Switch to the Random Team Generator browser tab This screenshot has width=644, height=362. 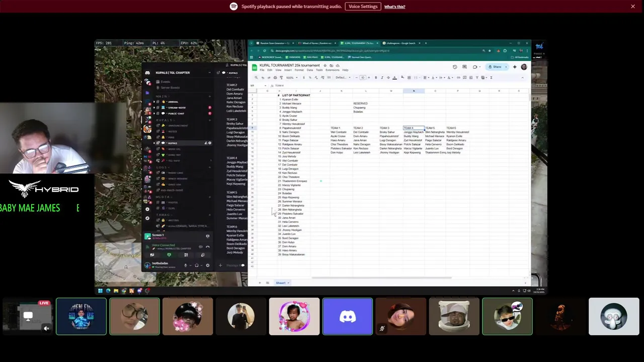coord(275,43)
